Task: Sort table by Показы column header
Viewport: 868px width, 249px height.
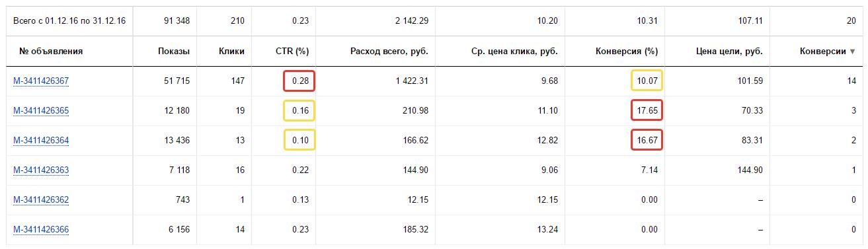Action: (174, 51)
